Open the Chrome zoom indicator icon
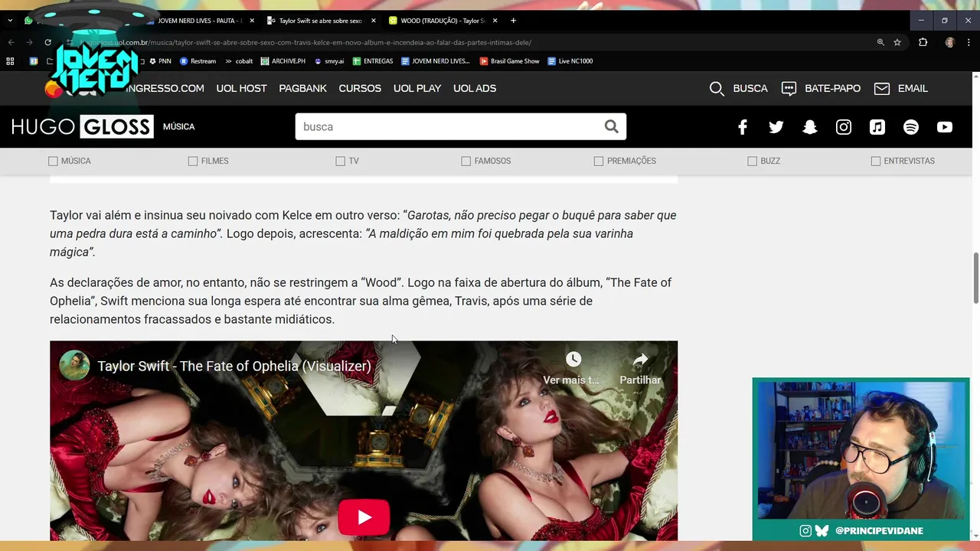This screenshot has width=980, height=551. point(880,42)
